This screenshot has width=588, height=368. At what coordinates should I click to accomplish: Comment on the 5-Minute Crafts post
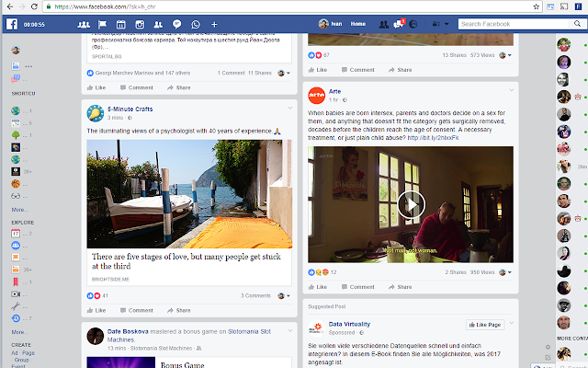[137, 311]
